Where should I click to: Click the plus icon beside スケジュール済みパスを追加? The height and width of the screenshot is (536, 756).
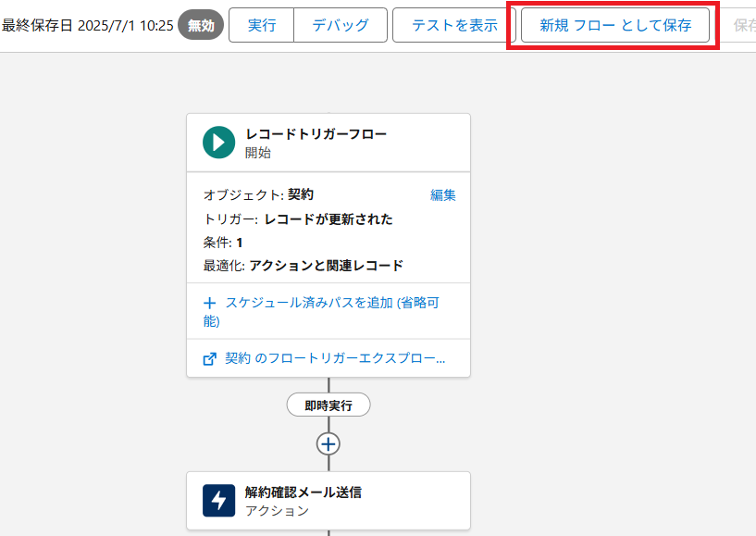209,303
